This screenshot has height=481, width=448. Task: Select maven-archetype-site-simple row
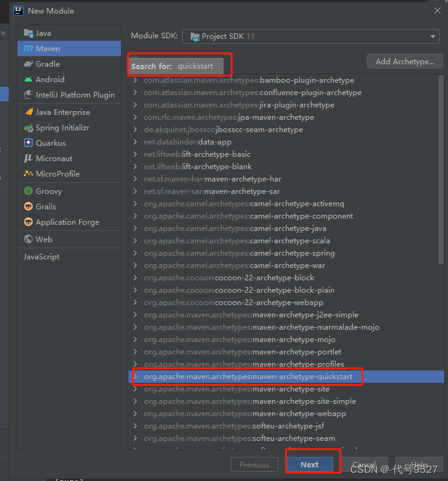click(x=286, y=401)
